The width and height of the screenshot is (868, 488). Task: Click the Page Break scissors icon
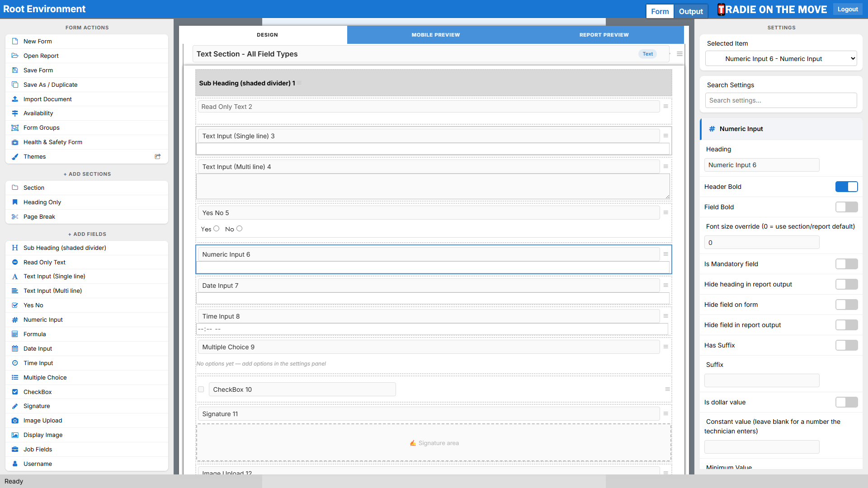tap(15, 217)
